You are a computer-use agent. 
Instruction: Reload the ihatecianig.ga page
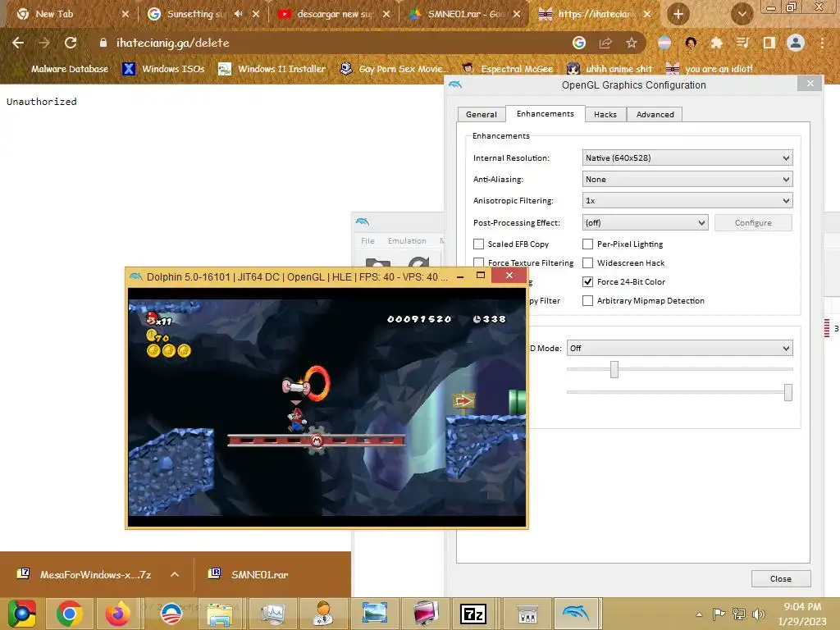click(x=71, y=43)
